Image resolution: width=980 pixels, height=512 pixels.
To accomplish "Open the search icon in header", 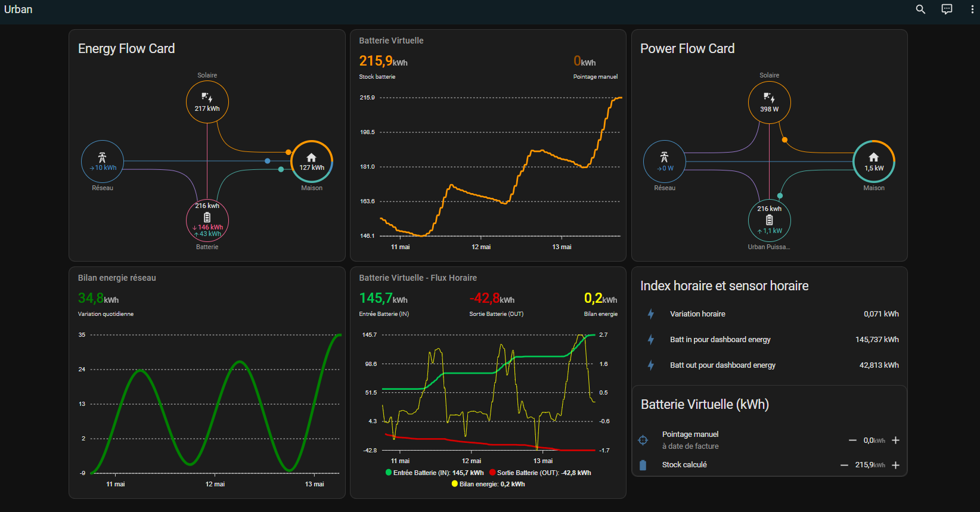I will click(920, 10).
